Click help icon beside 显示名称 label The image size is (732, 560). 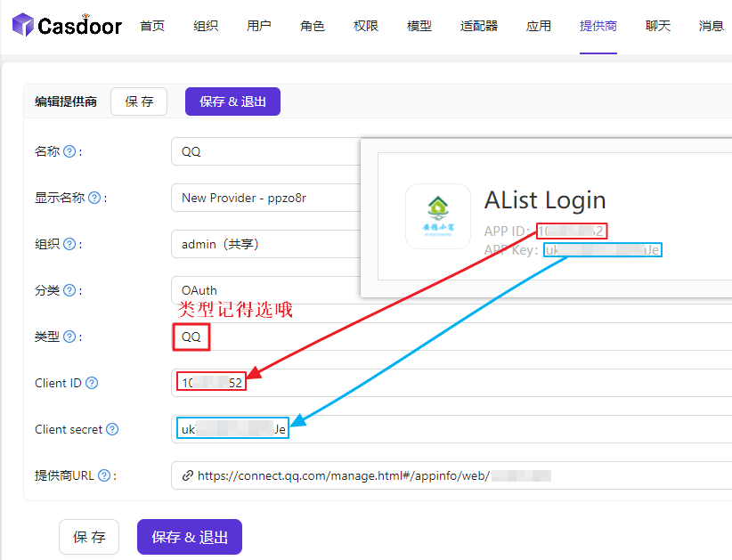94,198
